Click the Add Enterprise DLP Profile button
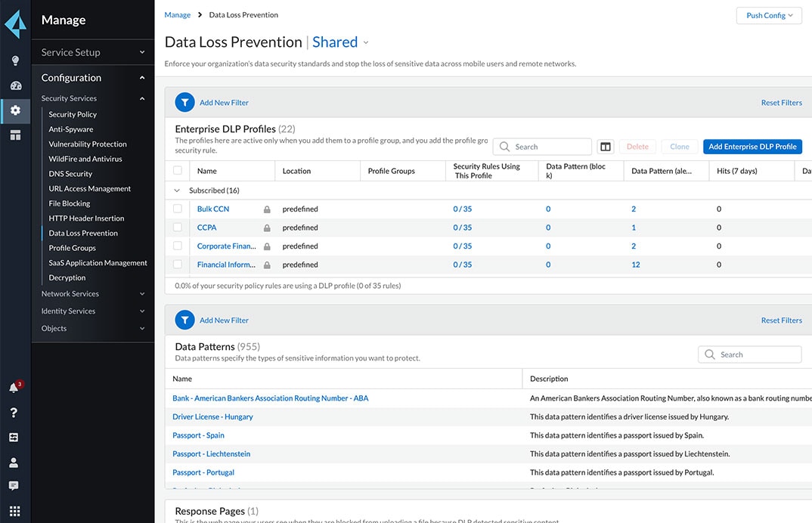This screenshot has width=812, height=523. tap(752, 146)
